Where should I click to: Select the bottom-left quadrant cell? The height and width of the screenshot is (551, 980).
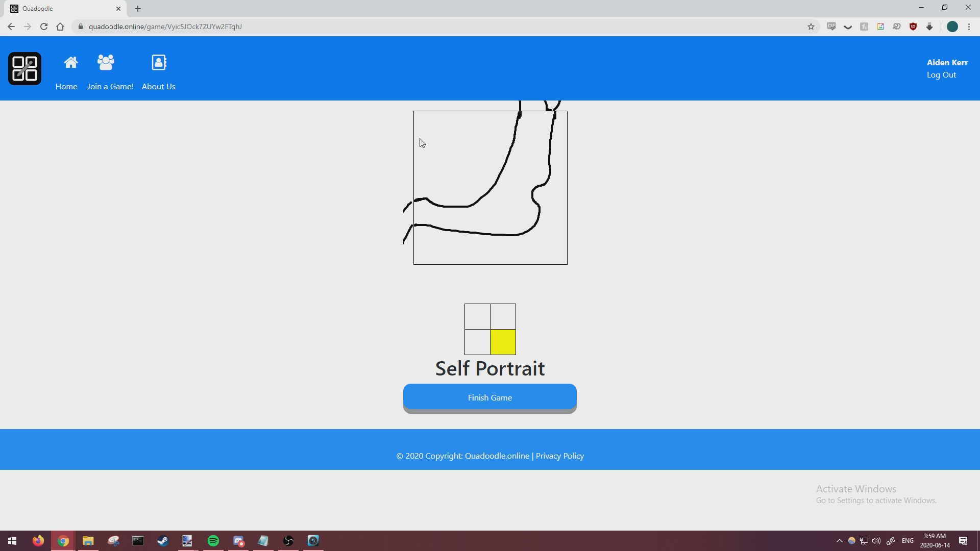[477, 342]
